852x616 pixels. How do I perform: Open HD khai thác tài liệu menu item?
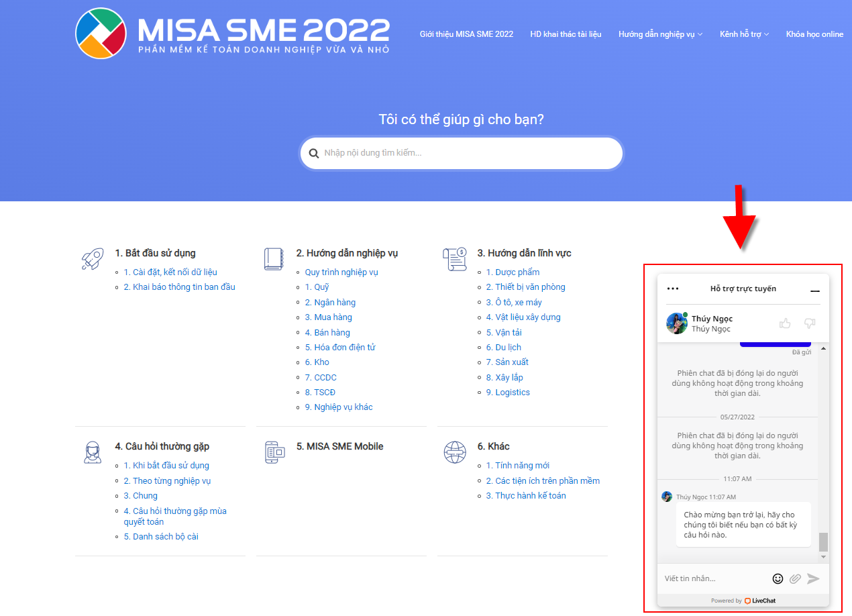566,34
